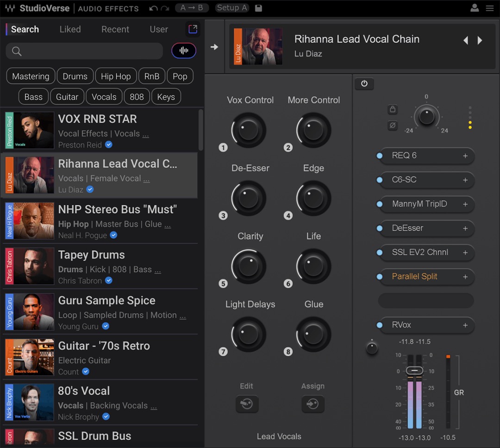Toggle Parallel Split bypass dot

coord(380,277)
